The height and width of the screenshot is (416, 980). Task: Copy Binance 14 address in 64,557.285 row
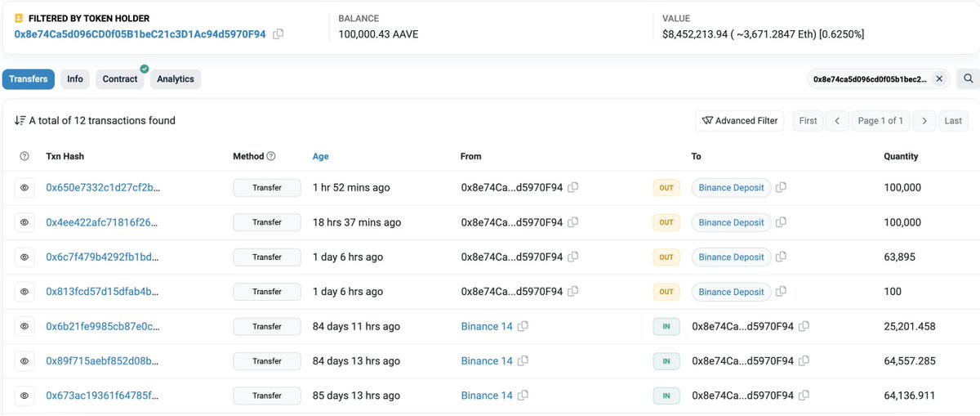coord(523,361)
